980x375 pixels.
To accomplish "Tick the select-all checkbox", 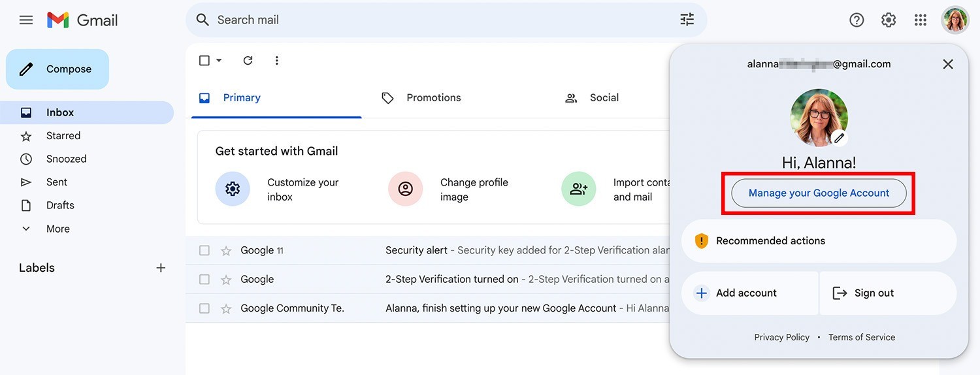I will pyautogui.click(x=204, y=61).
